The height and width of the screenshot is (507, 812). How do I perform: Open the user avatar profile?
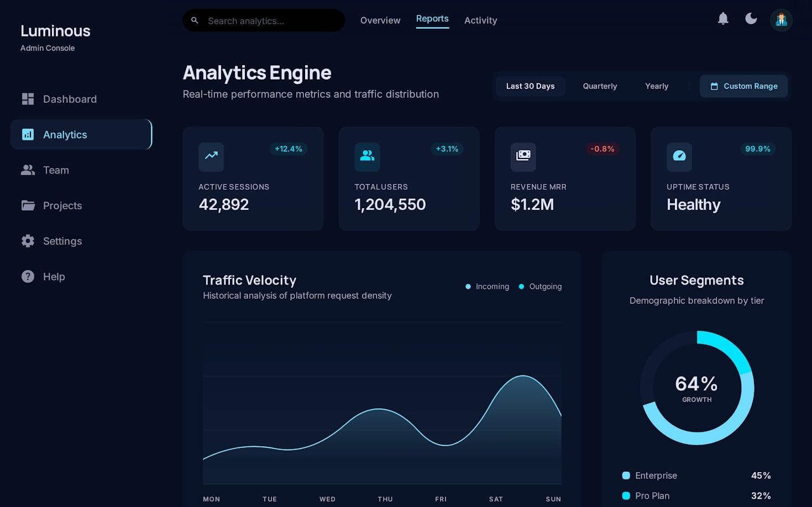pyautogui.click(x=781, y=20)
